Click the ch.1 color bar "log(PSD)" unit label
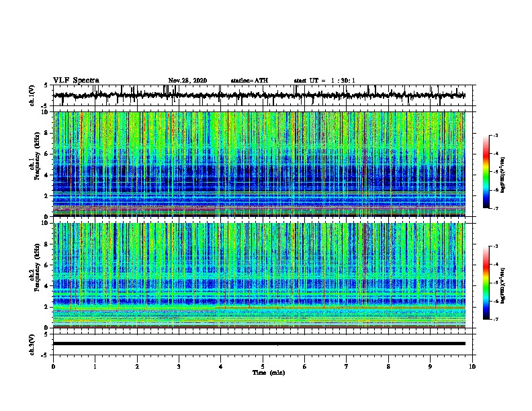Viewport: 532px width, 411px height. pyautogui.click(x=503, y=175)
